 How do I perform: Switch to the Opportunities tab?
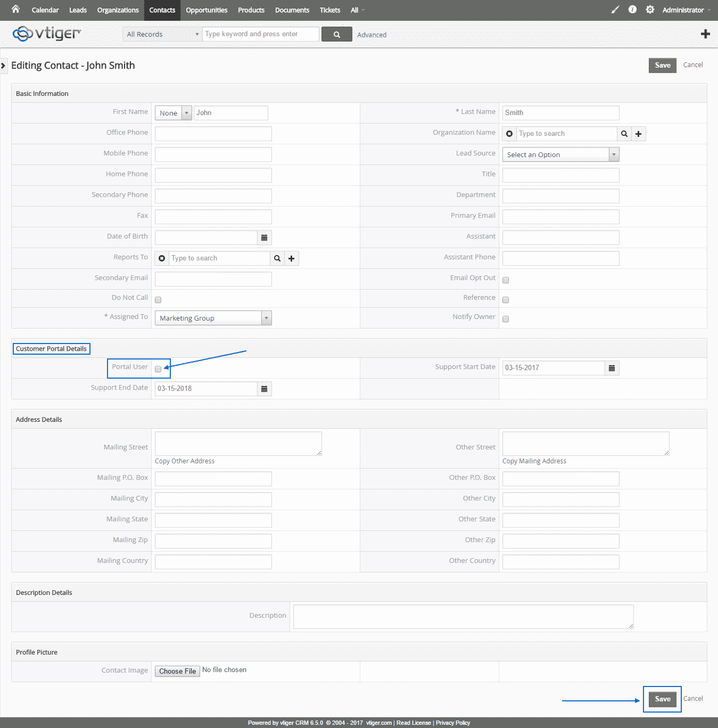coord(207,10)
